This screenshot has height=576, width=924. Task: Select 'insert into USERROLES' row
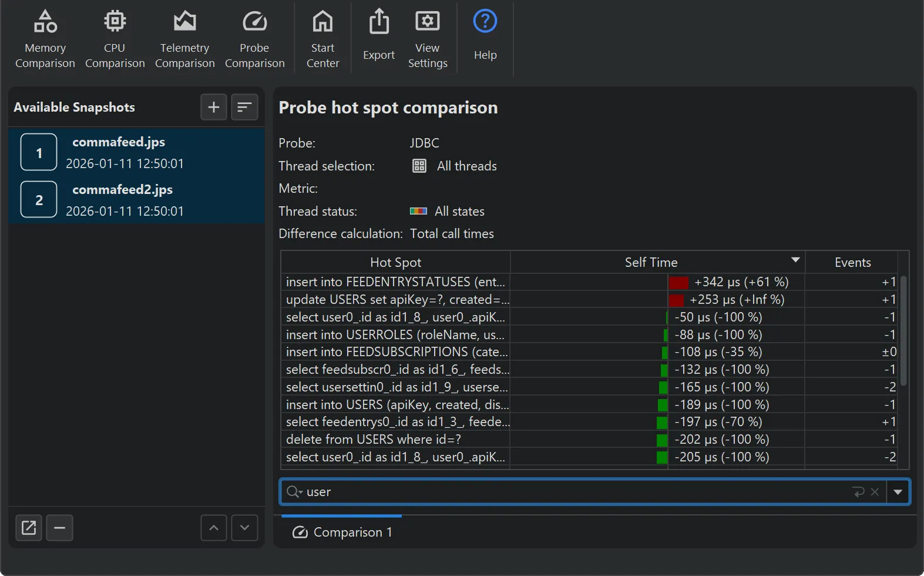(589, 334)
